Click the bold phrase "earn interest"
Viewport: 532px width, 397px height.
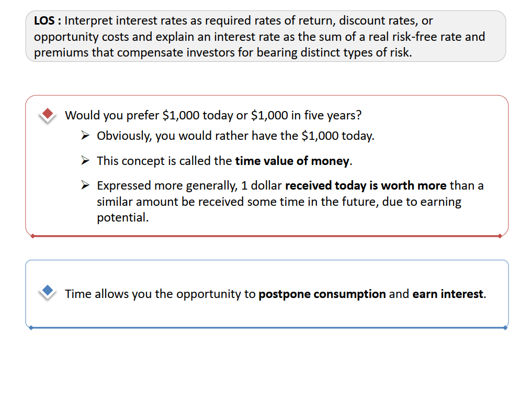(447, 294)
